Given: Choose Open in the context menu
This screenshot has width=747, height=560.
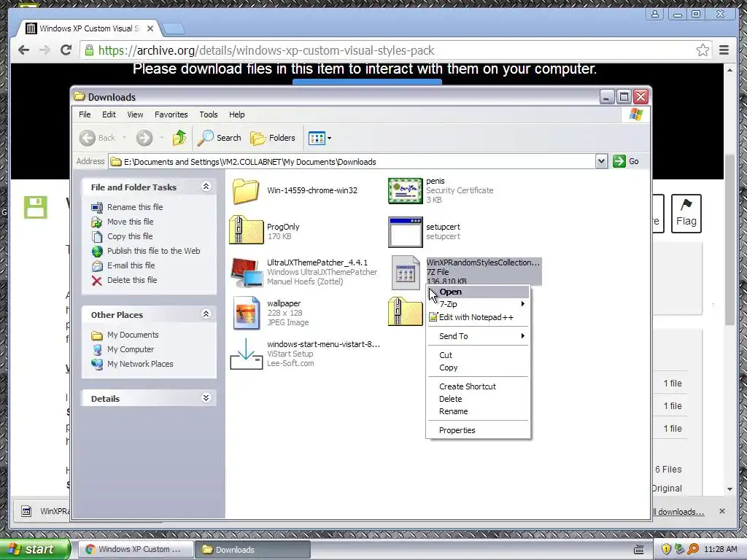Looking at the screenshot, I should 479,292.
